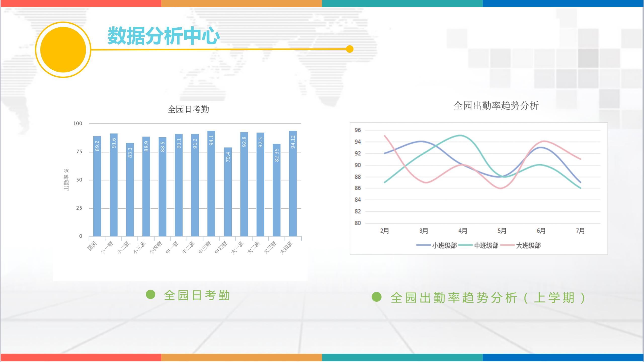Click the 数据分析中心 heading
The image size is (644, 362).
[x=164, y=36]
